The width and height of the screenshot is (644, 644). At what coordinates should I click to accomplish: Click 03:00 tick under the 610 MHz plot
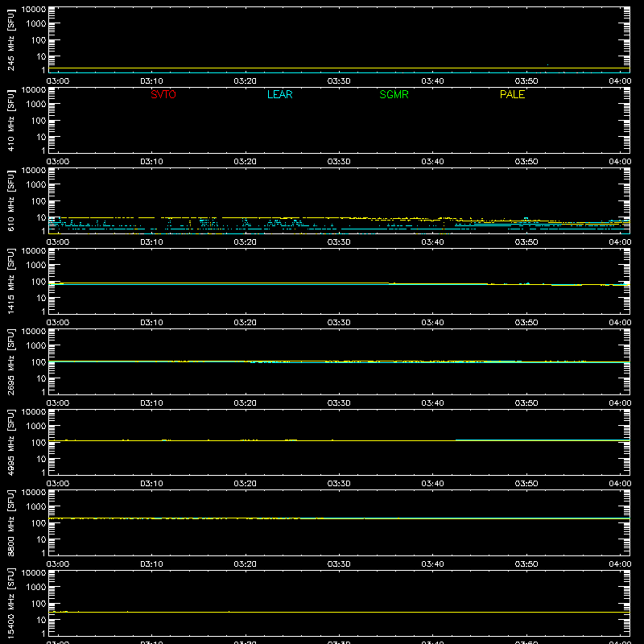pyautogui.click(x=58, y=242)
